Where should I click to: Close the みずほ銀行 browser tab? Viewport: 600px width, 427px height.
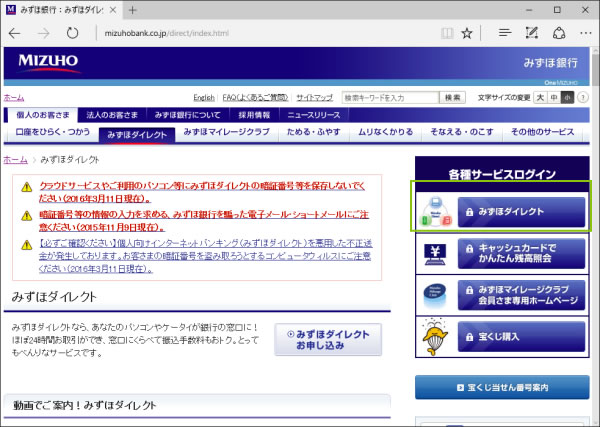pyautogui.click(x=113, y=10)
